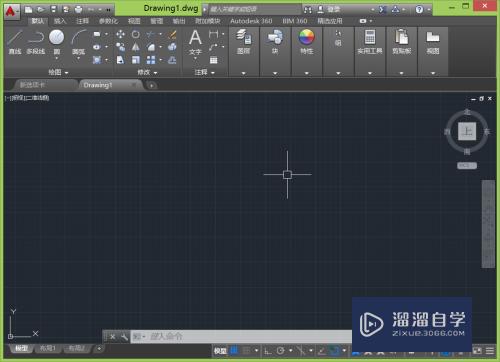Screen dimensions: 500x362
Task: Switch to the Insert (插入) ribbon tab
Action: [60, 21]
